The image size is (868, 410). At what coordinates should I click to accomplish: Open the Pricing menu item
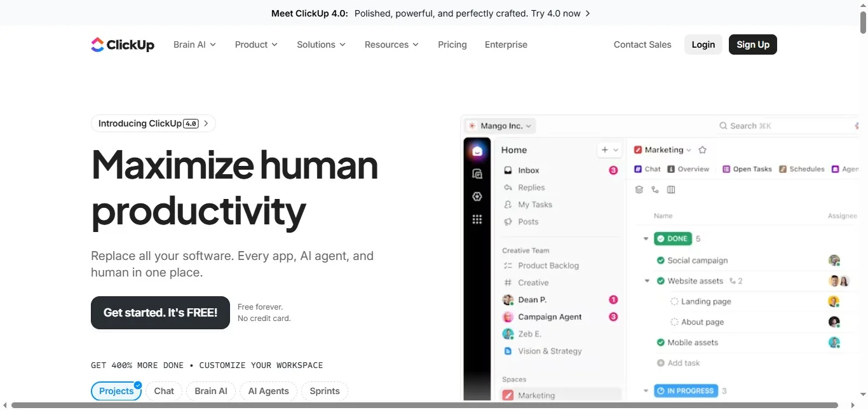click(x=452, y=44)
